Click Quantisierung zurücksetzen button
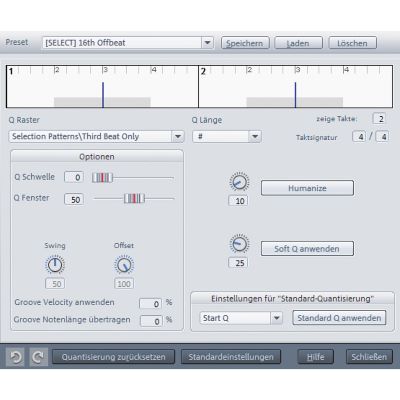Image resolution: width=400 pixels, height=400 pixels. point(113,357)
